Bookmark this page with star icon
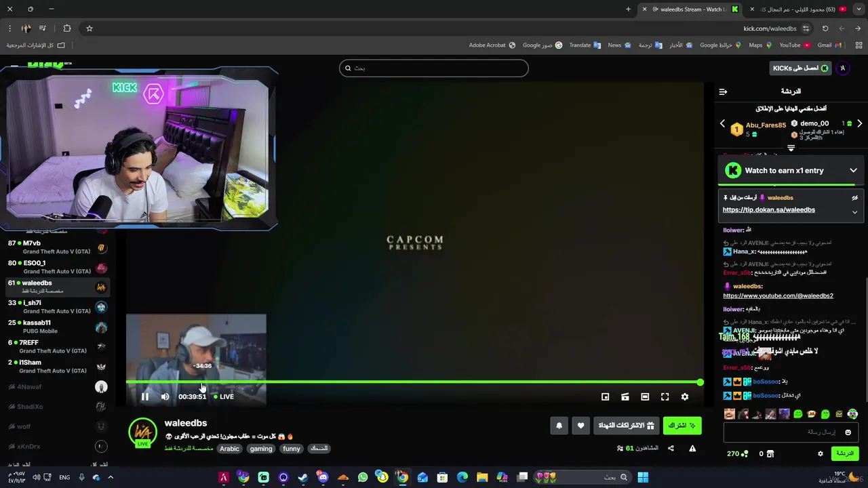Screen dimensions: 868x488 (x=89, y=28)
